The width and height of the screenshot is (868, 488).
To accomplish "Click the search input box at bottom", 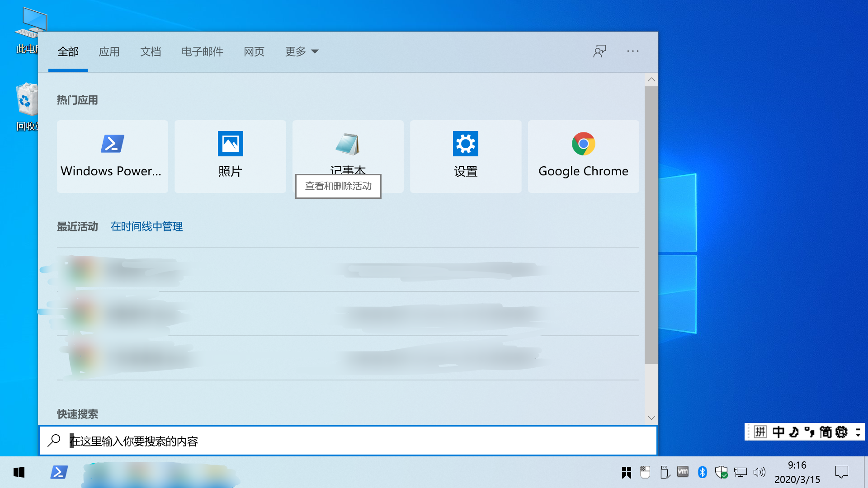I will pyautogui.click(x=348, y=441).
